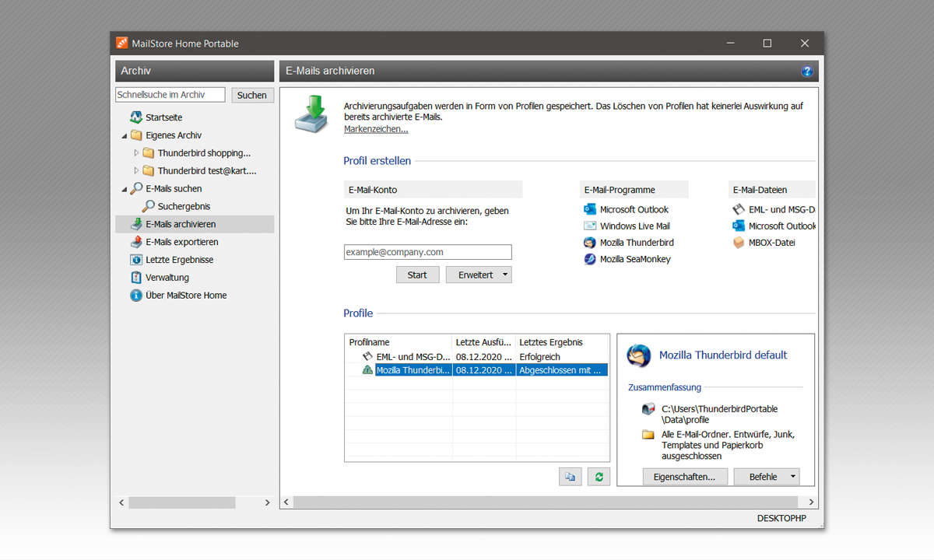
Task: Click the Suchen button
Action: pos(252,95)
